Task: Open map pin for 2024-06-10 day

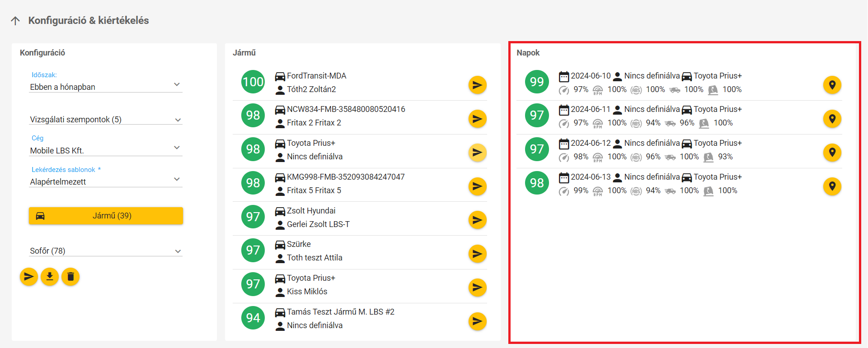Action: [832, 85]
